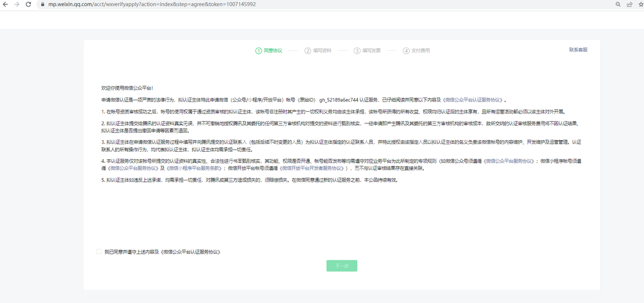Select step 4 支付费用 in progress bar

pyautogui.click(x=417, y=50)
